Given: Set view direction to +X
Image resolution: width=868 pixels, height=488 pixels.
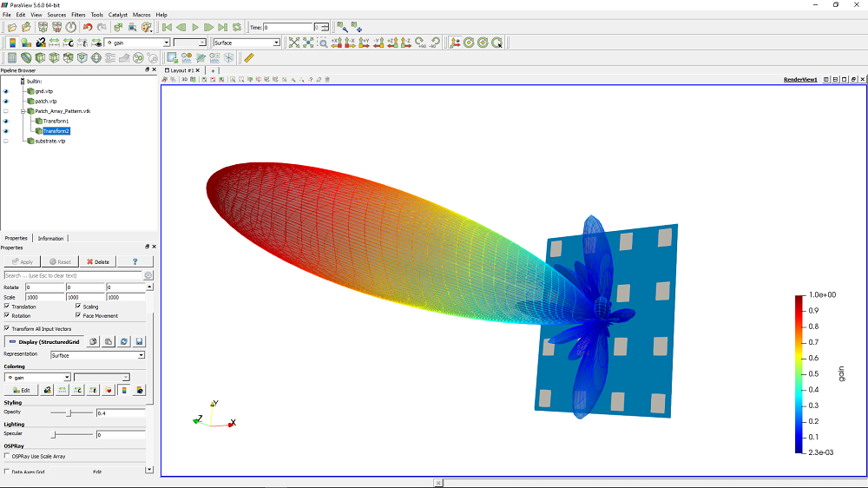Looking at the screenshot, I should (x=337, y=43).
